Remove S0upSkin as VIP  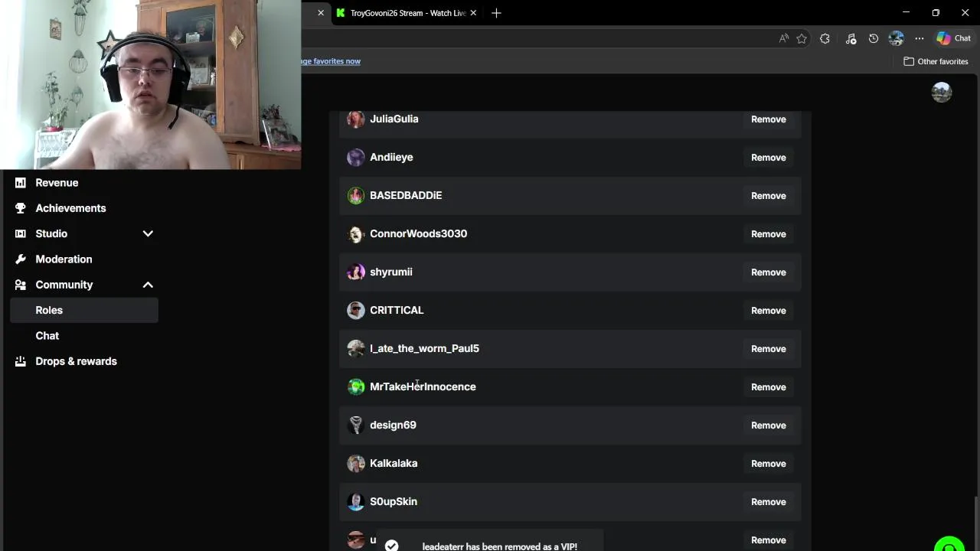click(x=768, y=502)
